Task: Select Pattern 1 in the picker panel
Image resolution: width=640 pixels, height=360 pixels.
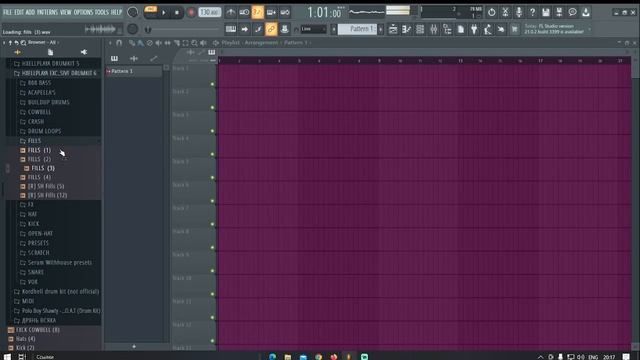Action: [x=133, y=71]
